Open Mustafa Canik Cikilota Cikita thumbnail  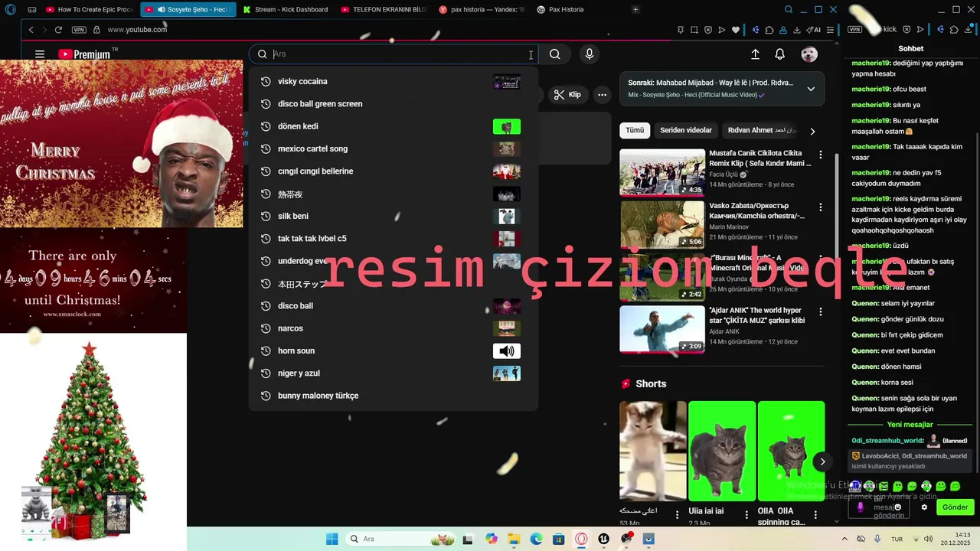click(x=662, y=172)
